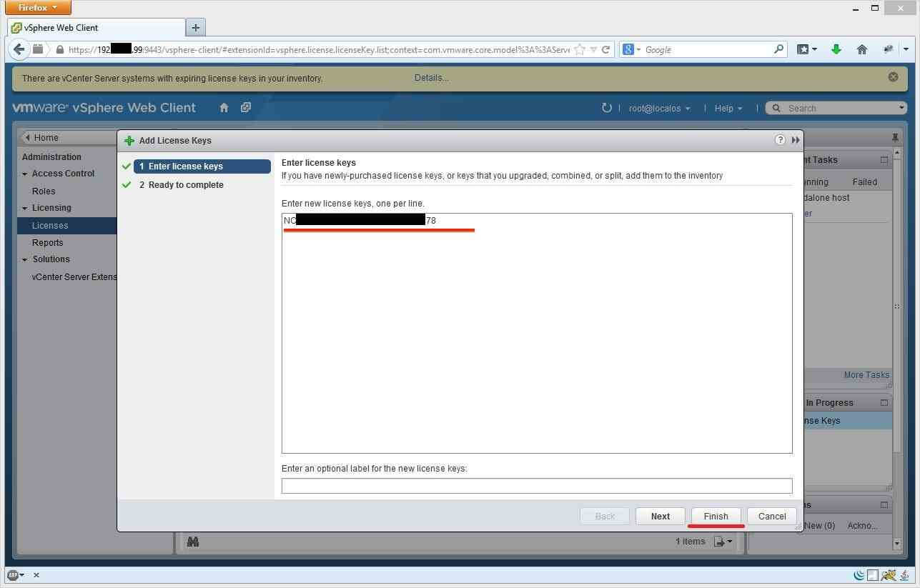Click Finish to add license keys
920x588 pixels.
point(716,516)
